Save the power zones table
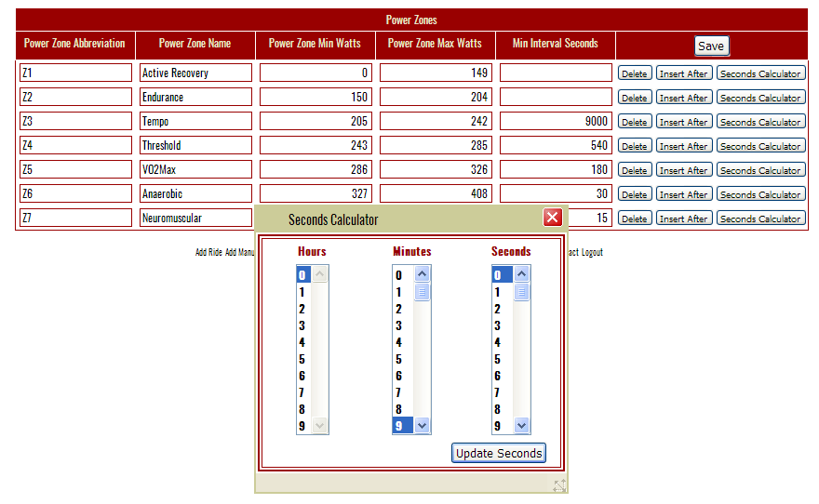 tap(711, 46)
